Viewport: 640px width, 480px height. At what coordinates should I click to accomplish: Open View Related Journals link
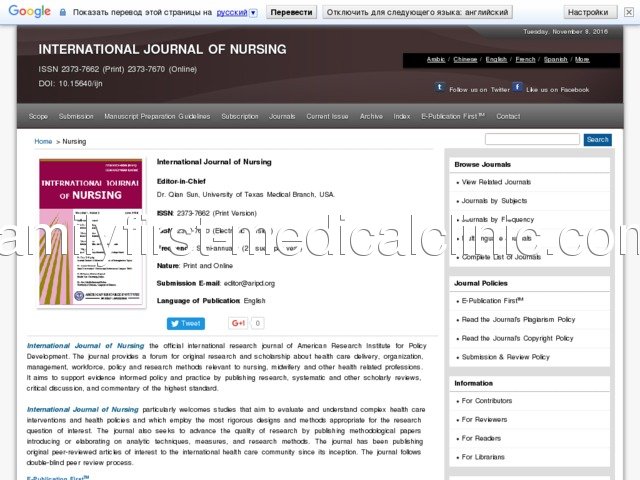(x=496, y=182)
